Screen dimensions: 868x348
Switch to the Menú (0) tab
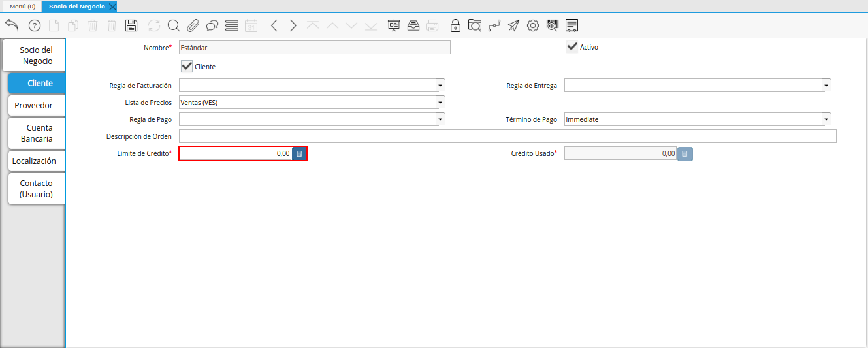pos(22,6)
